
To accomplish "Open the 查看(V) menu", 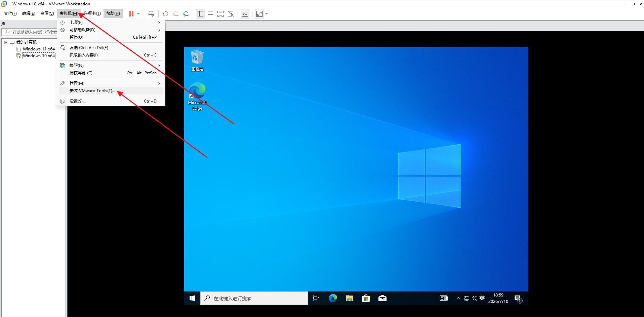I will [47, 13].
